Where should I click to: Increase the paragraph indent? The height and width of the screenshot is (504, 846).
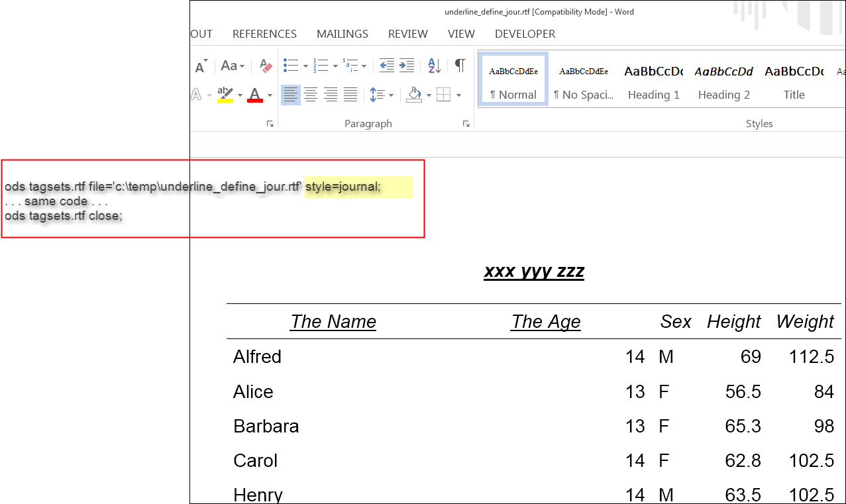[x=407, y=66]
